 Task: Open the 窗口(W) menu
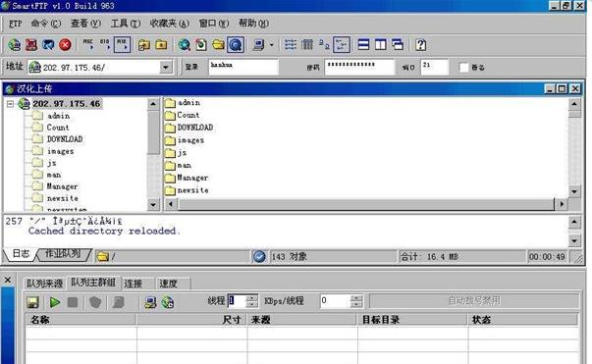pos(214,24)
